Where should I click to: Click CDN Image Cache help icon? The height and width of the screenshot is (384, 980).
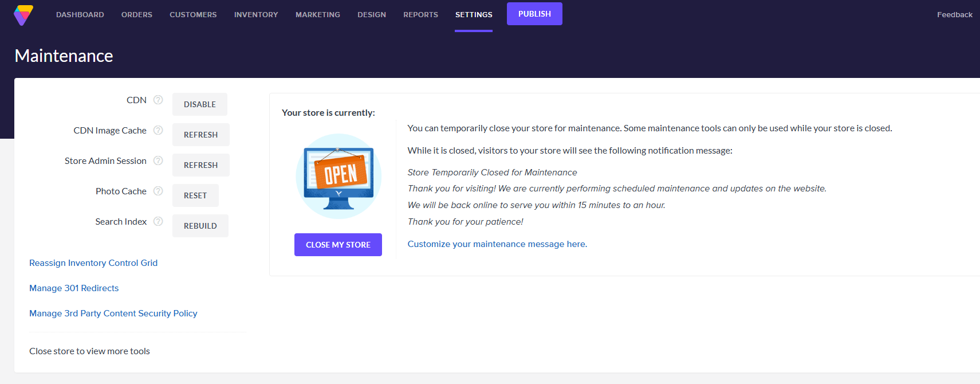pyautogui.click(x=158, y=130)
